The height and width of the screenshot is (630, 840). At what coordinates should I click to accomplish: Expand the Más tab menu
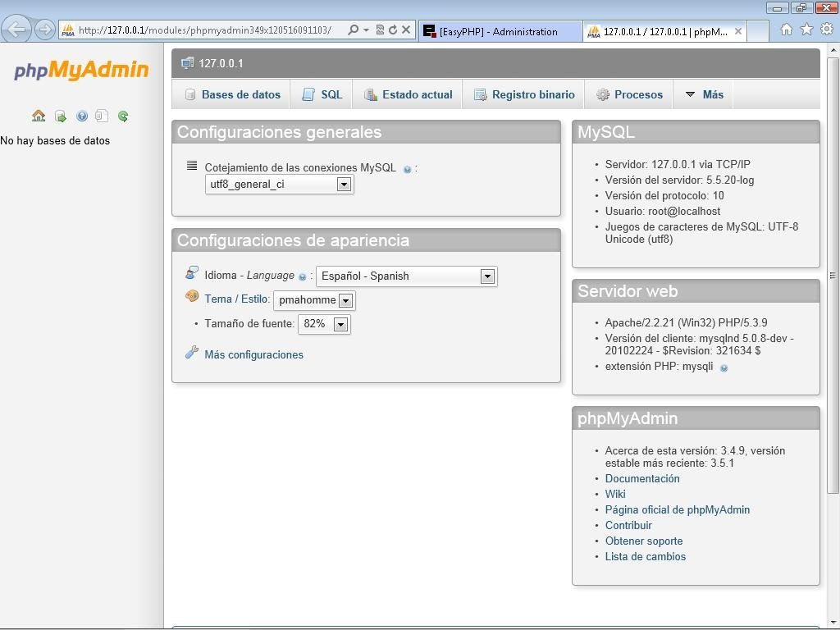pos(703,95)
